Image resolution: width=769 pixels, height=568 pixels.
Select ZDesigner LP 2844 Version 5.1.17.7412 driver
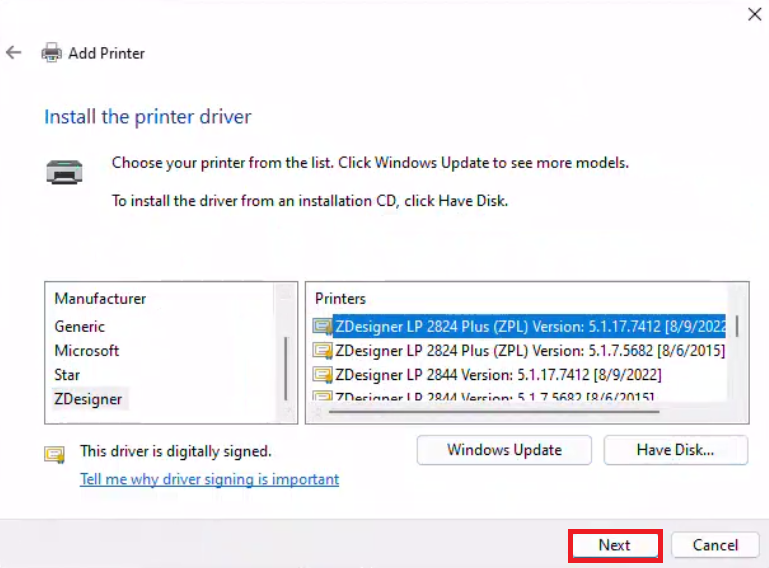pyautogui.click(x=498, y=375)
